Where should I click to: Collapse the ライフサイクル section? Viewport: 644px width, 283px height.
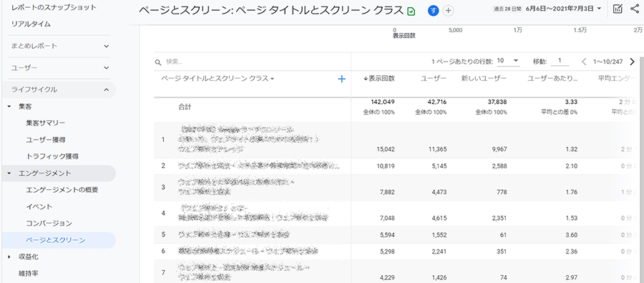59,90
